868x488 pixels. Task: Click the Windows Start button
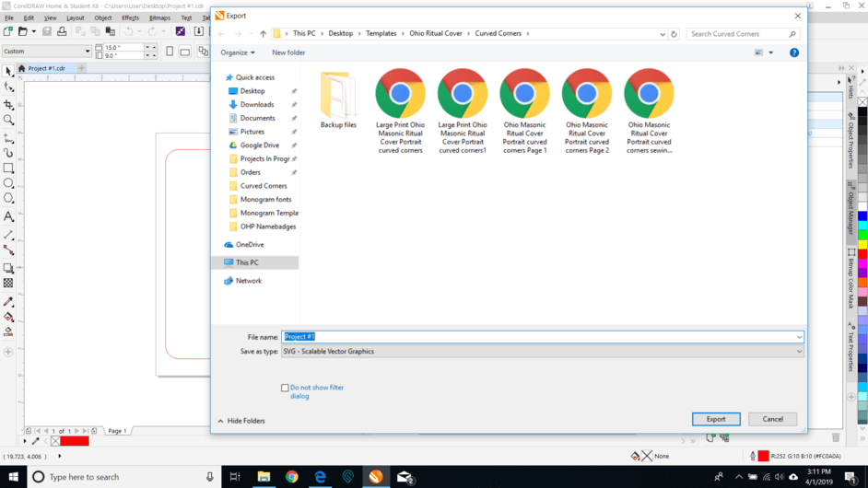pos(13,476)
